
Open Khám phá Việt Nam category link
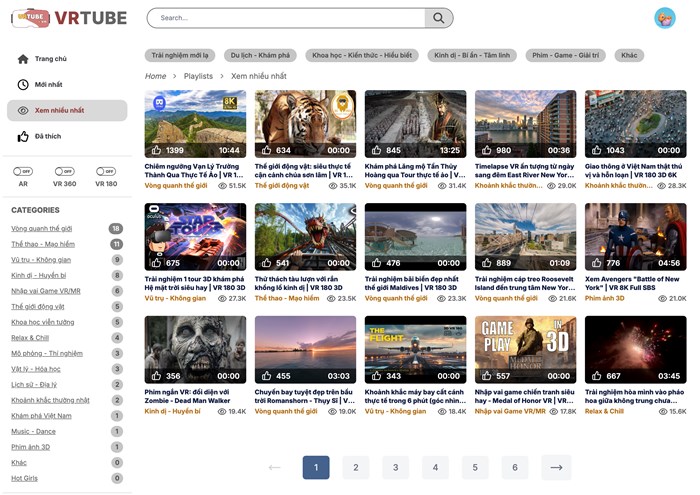[x=41, y=416]
